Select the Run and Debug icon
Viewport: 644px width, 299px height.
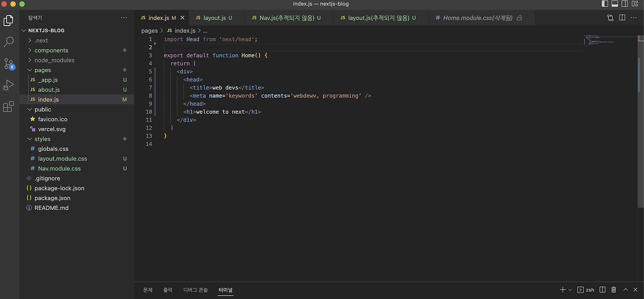click(x=8, y=85)
